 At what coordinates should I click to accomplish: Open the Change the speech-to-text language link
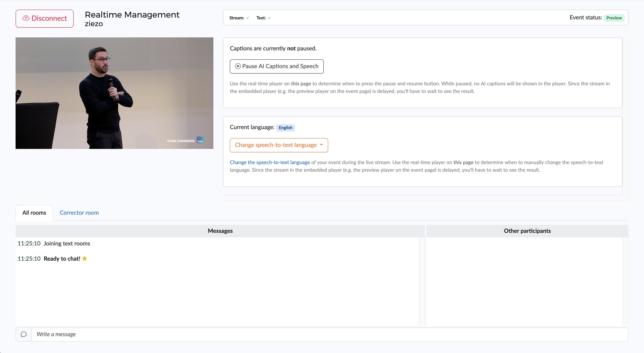[270, 163]
